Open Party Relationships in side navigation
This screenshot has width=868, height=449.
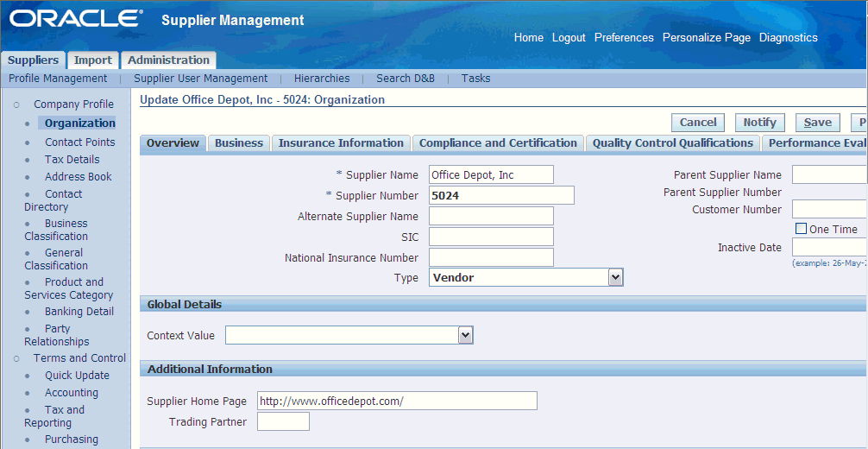tap(56, 335)
